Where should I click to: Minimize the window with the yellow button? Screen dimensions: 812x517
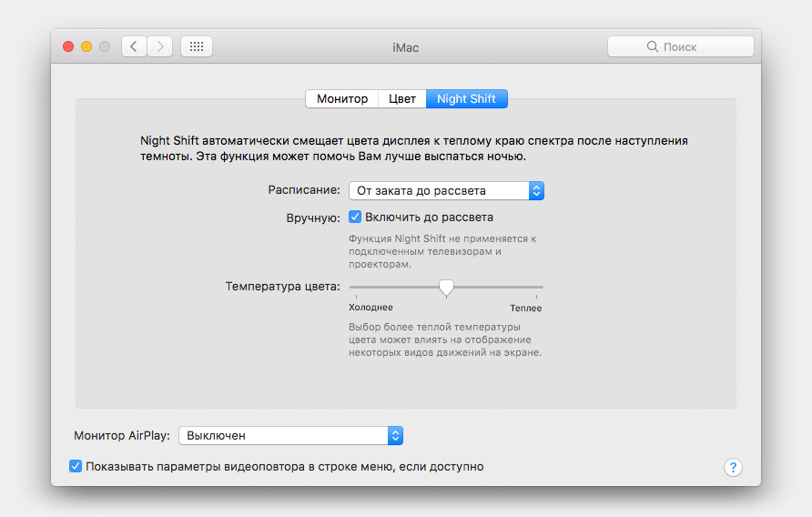(86, 46)
